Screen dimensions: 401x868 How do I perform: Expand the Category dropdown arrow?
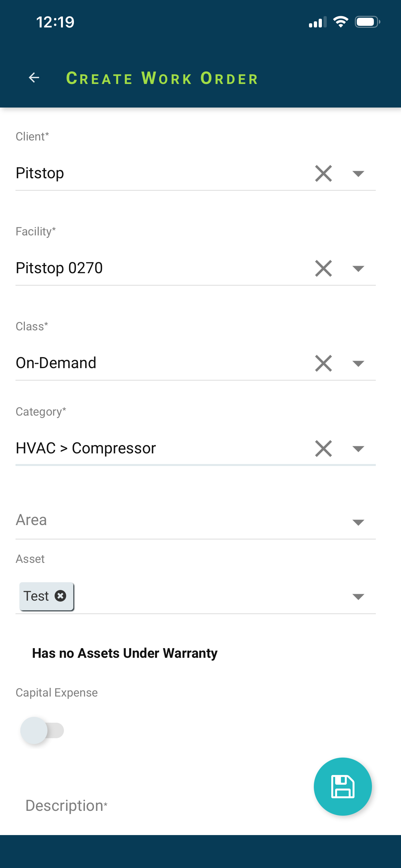point(358,449)
